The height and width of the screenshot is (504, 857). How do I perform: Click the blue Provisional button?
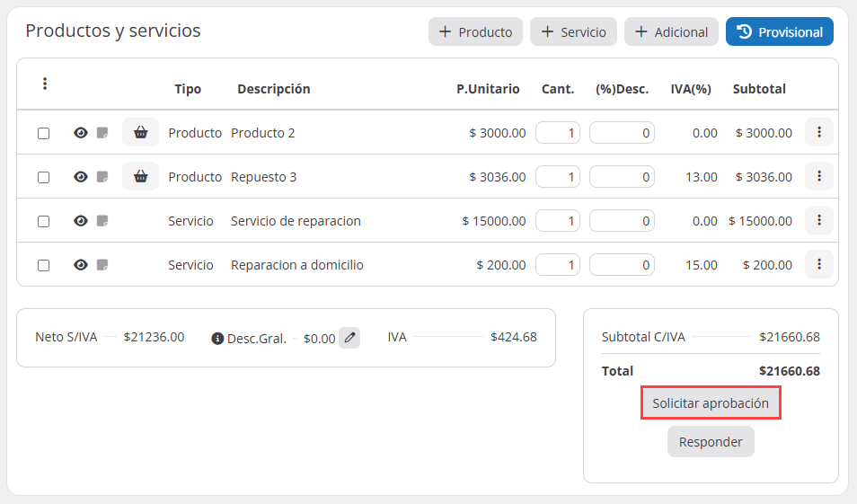[779, 31]
